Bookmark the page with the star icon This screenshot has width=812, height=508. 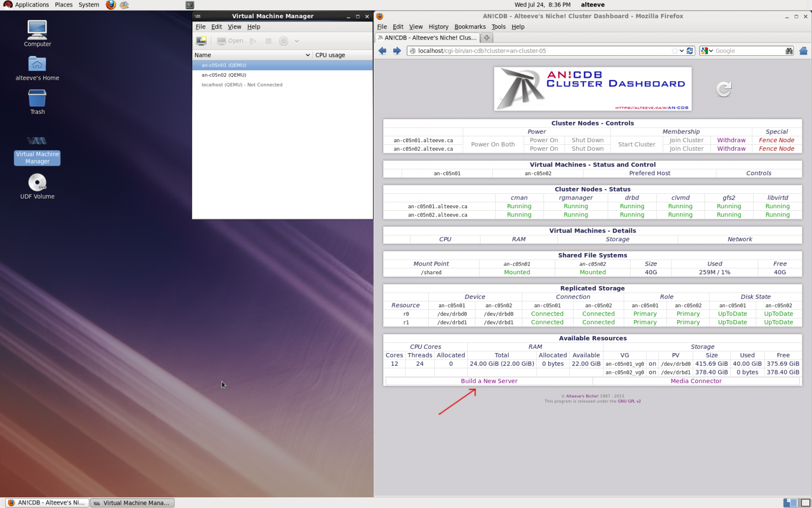pos(674,51)
